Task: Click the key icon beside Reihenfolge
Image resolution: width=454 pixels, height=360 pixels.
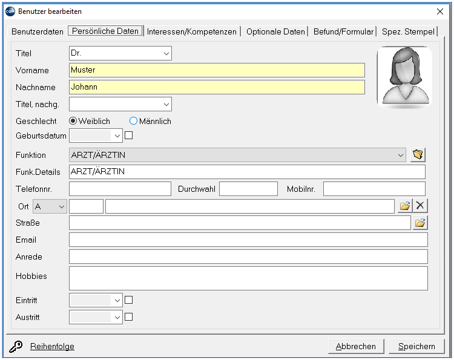Action: pos(15,346)
